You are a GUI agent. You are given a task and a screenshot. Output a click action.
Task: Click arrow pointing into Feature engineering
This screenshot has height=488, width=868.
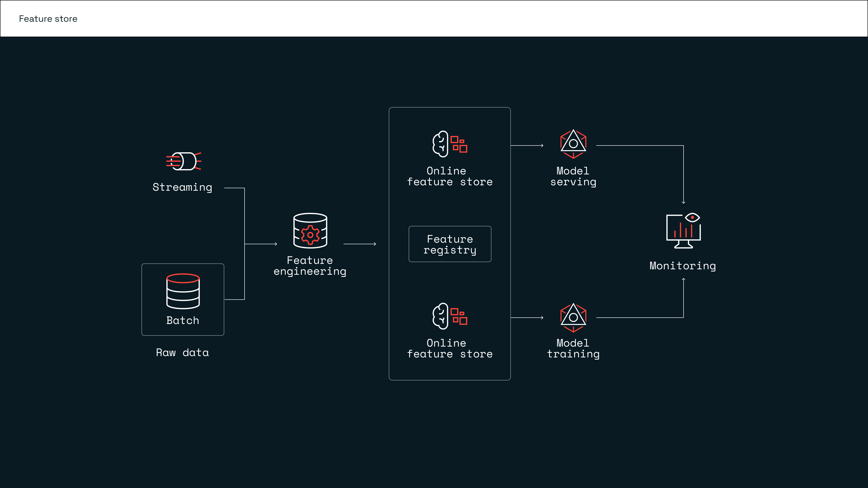point(261,244)
